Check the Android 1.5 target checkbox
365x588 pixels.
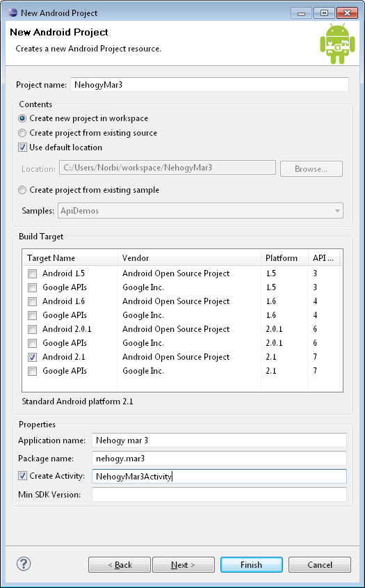33,273
